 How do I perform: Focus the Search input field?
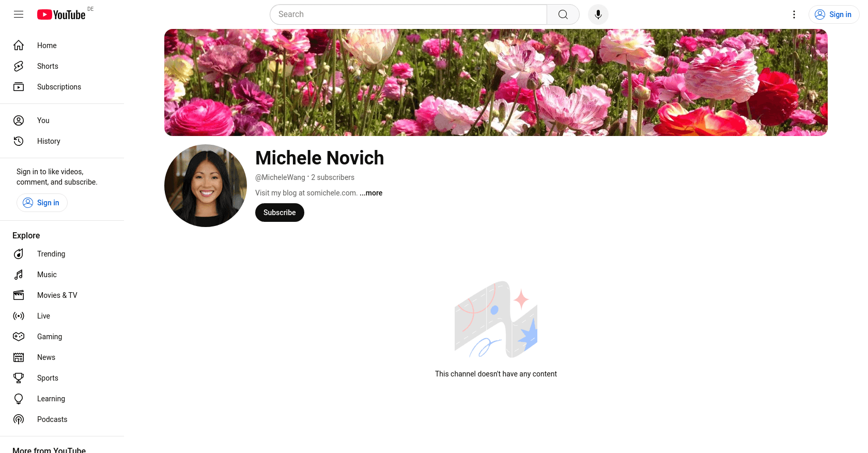408,14
